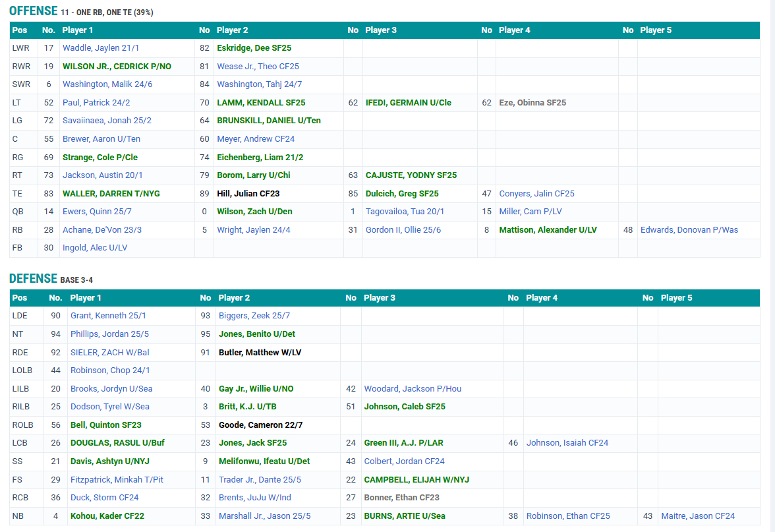Click Wilson, Zach player name
This screenshot has width=775, height=532.
254,212
